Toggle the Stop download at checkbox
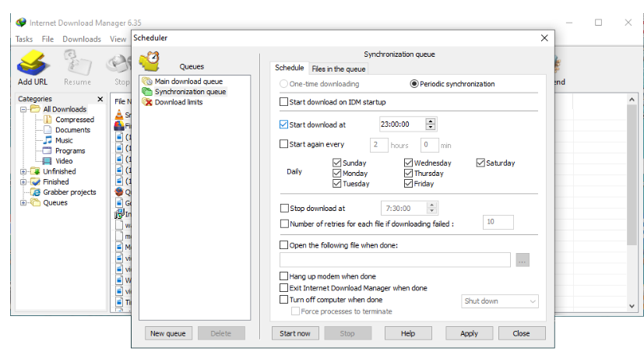The height and width of the screenshot is (362, 644). click(x=283, y=208)
